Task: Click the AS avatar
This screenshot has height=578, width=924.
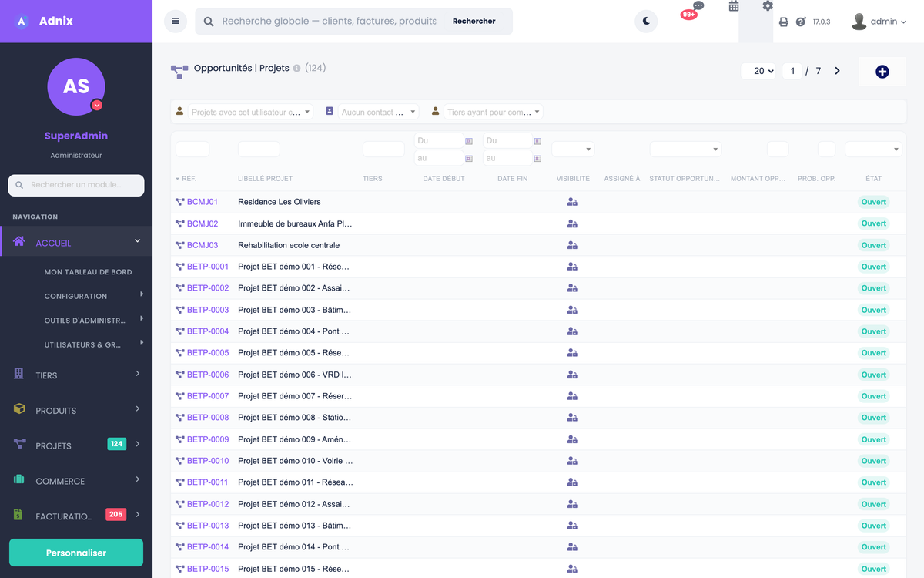Action: click(76, 86)
